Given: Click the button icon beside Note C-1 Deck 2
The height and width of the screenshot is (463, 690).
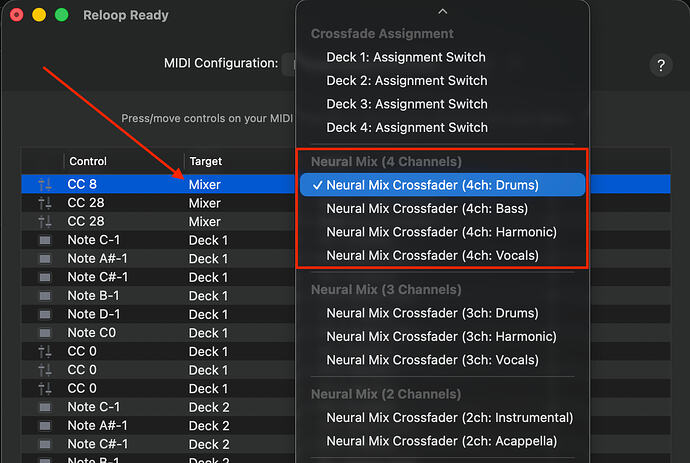Looking at the screenshot, I should pos(44,407).
